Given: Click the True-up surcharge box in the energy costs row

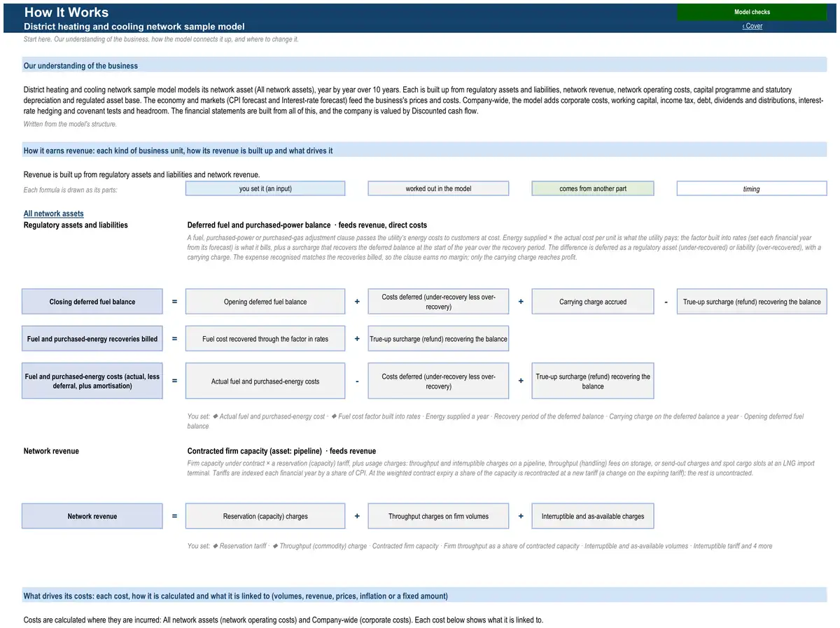Looking at the screenshot, I should (x=593, y=381).
